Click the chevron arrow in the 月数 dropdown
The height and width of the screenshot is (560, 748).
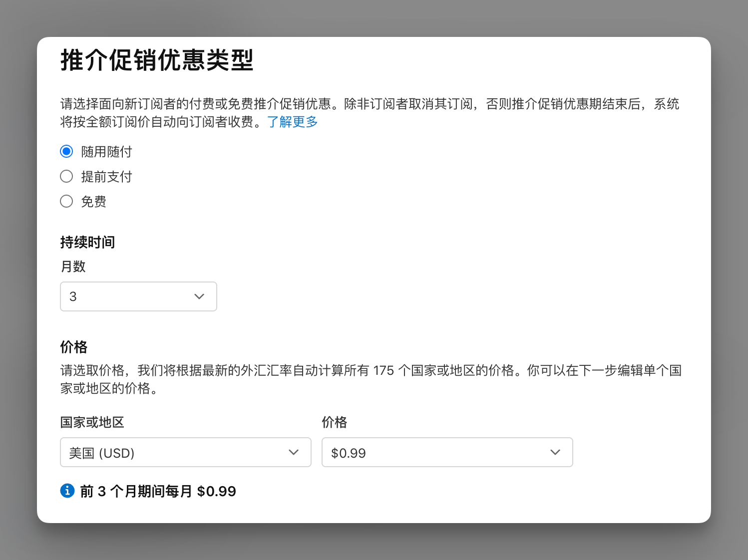[x=199, y=296]
